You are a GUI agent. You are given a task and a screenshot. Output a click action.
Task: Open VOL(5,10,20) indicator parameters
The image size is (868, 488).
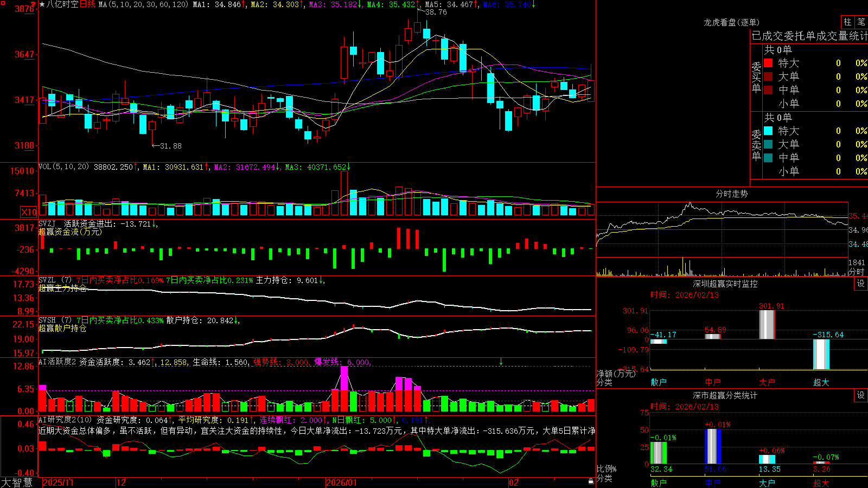[63, 167]
